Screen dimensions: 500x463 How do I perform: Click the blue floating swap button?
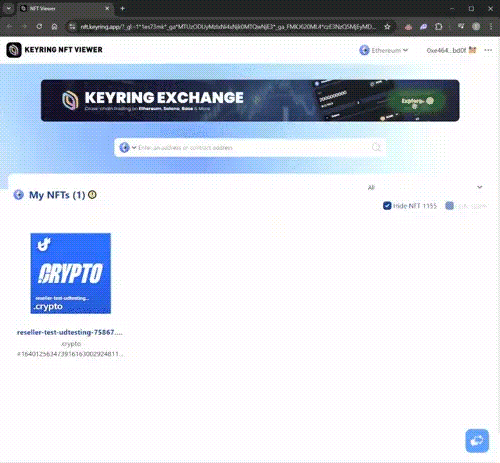click(477, 441)
